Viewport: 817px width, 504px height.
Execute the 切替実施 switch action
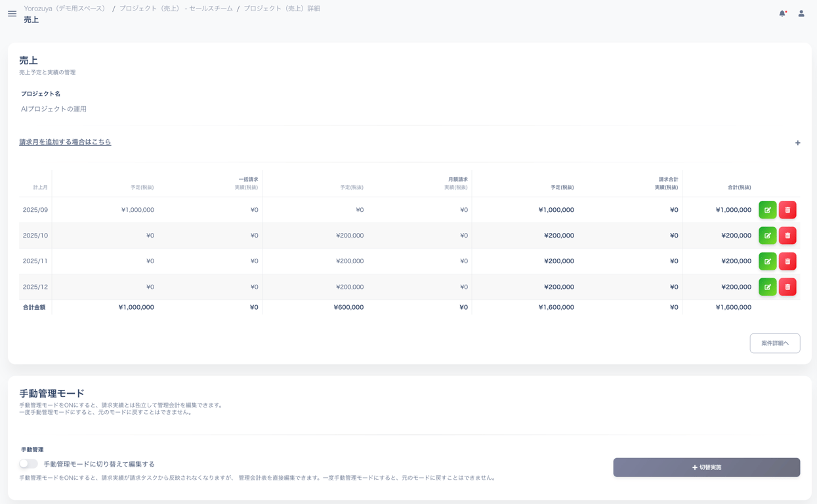point(706,467)
